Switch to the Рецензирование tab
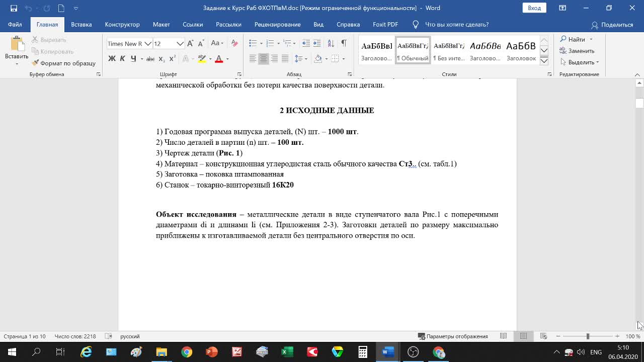Image resolution: width=644 pixels, height=362 pixels. [277, 25]
